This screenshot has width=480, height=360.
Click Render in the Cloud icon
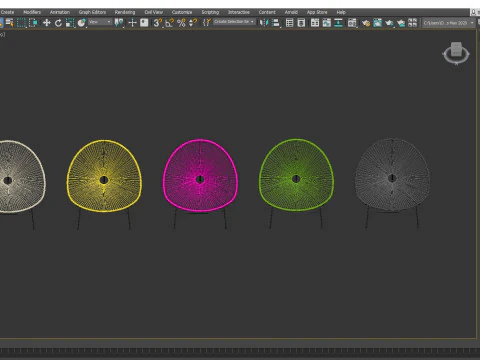(401, 23)
